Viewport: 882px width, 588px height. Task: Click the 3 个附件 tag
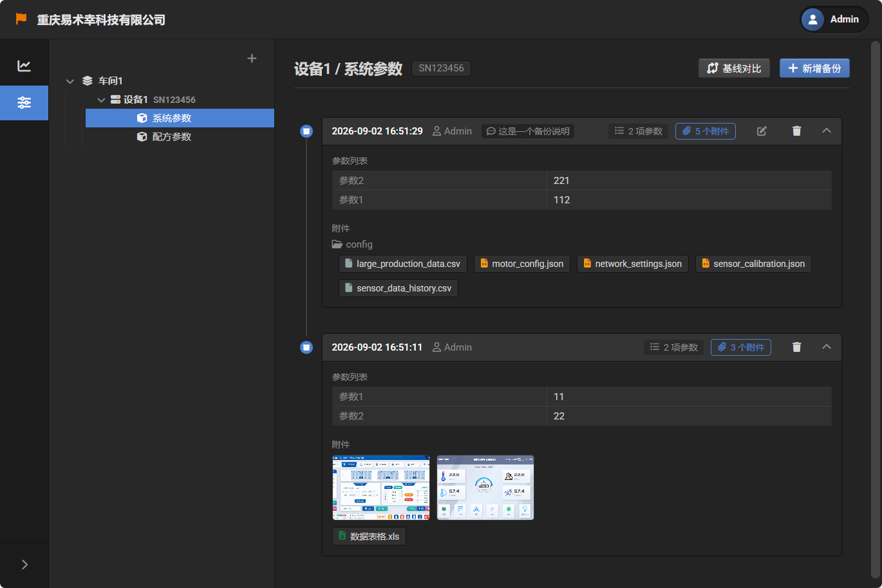coord(741,347)
